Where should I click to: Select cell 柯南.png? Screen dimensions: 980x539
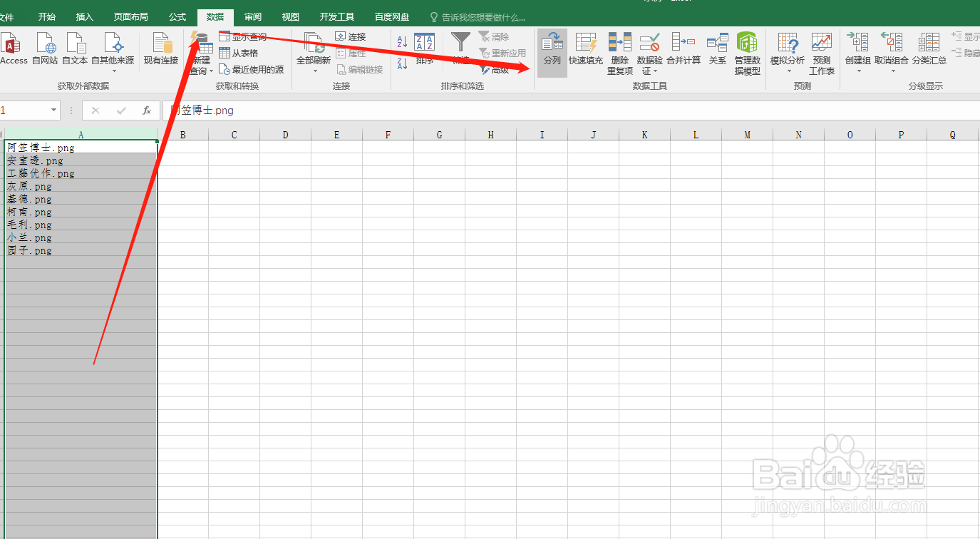[81, 212]
